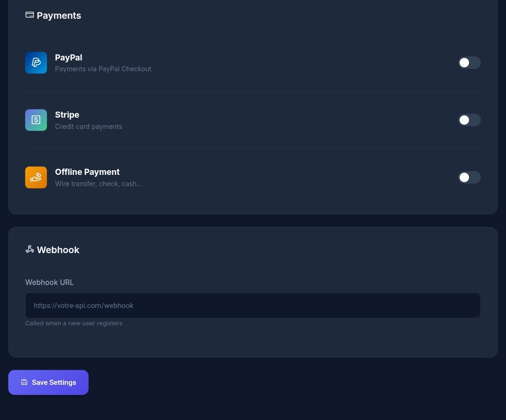Click the 'Called when a new user registers' hint
The width and height of the screenshot is (506, 420).
(74, 323)
